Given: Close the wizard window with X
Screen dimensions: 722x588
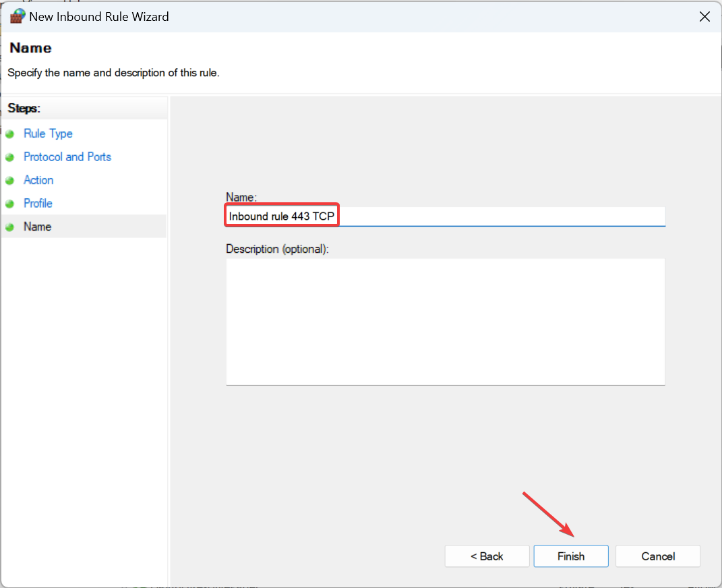Looking at the screenshot, I should tap(704, 17).
